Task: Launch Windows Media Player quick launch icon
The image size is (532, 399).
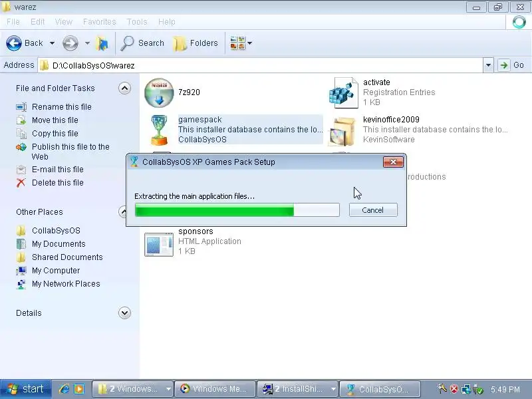Action: [79, 389]
